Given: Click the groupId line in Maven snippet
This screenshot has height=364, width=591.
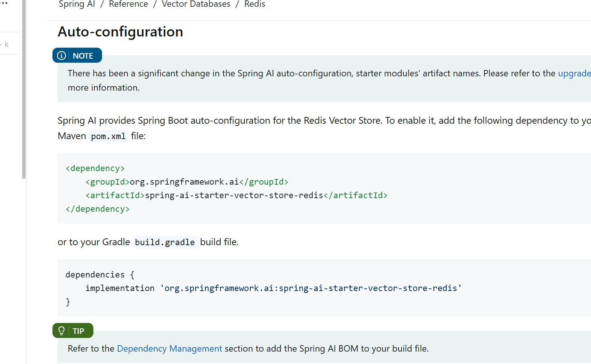Looking at the screenshot, I should click(x=187, y=182).
